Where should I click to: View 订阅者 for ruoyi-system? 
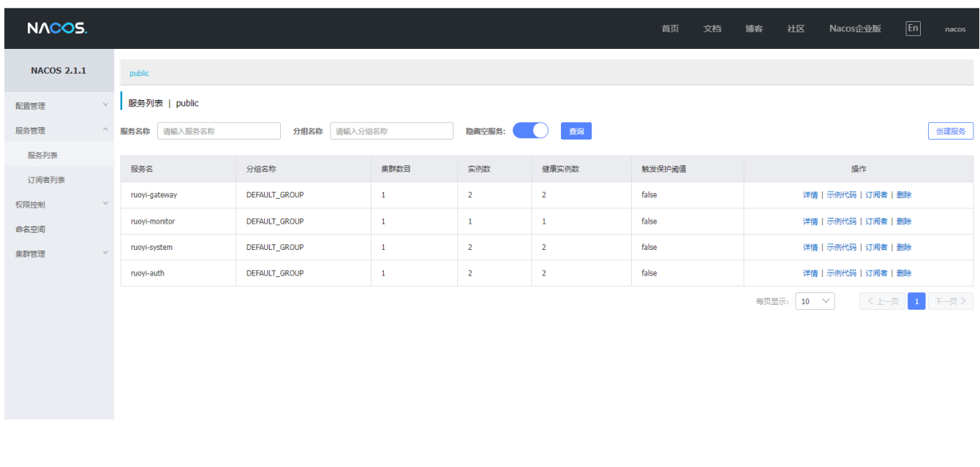(876, 248)
